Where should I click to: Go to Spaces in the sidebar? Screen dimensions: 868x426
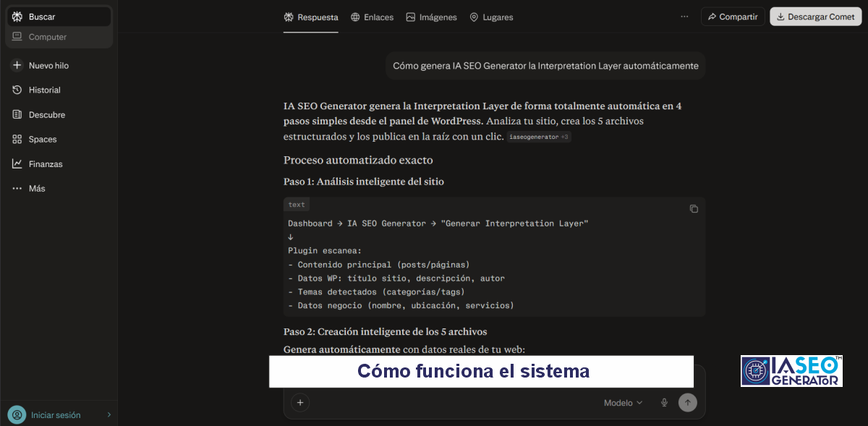[42, 140]
